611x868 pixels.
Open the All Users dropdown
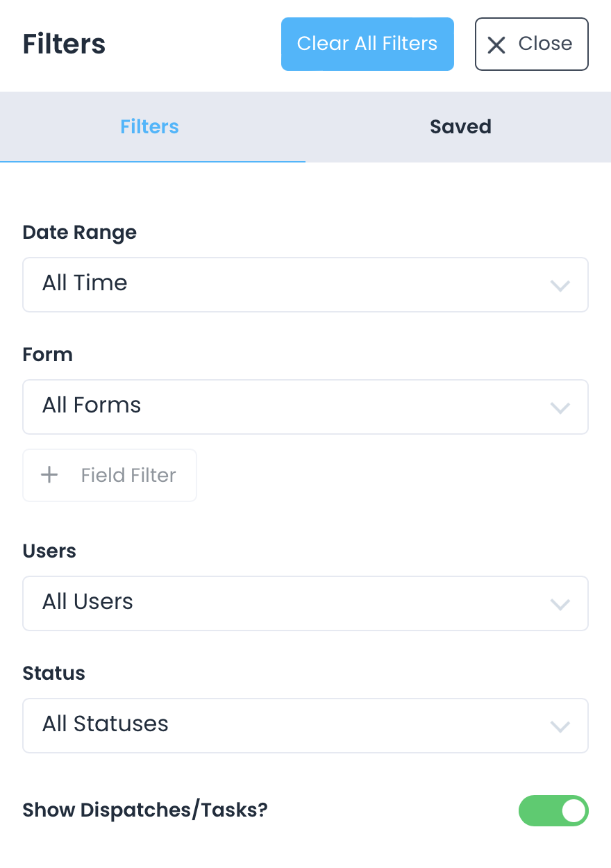click(x=305, y=603)
